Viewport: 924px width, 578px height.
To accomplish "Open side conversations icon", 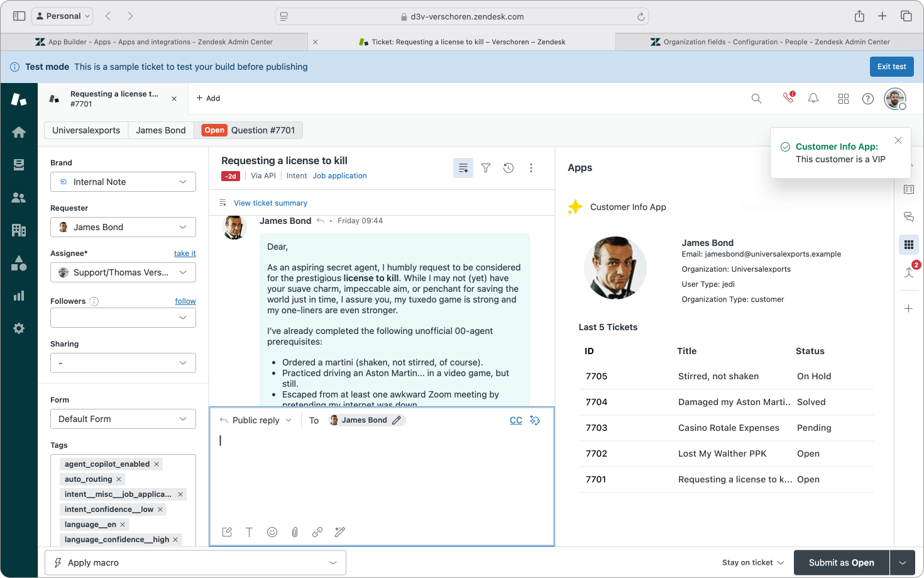I will pos(909,217).
